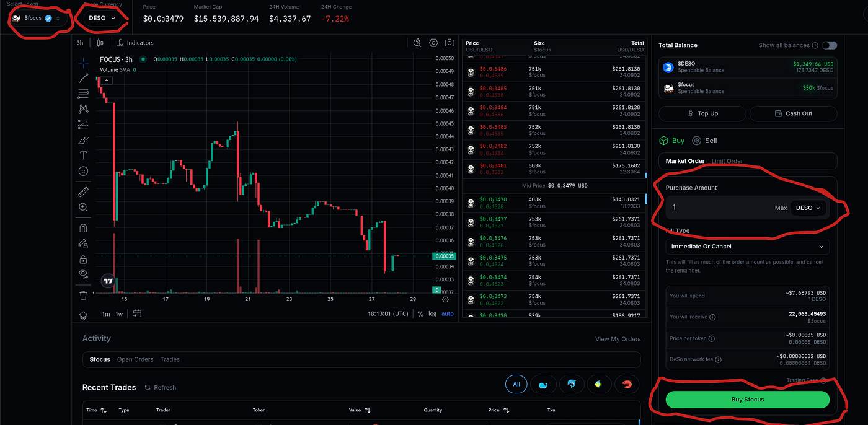
Task: Select the ruler measure tool
Action: 83,191
